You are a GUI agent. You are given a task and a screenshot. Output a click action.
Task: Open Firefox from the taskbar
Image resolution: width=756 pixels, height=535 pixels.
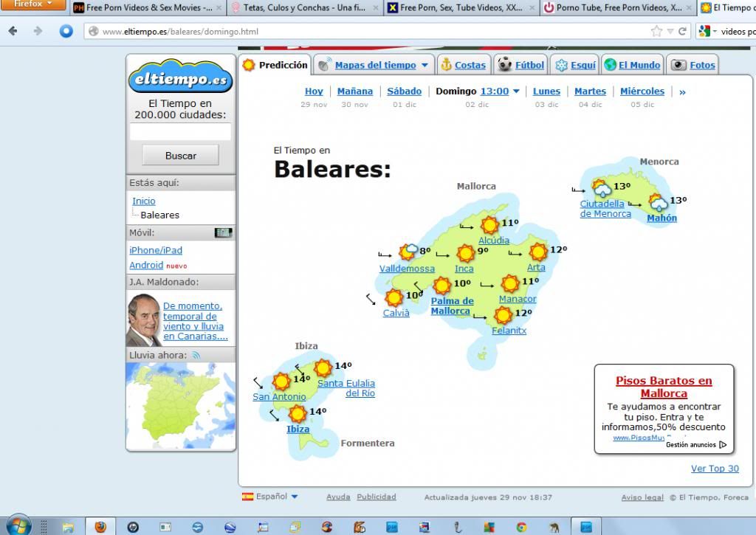point(100,527)
